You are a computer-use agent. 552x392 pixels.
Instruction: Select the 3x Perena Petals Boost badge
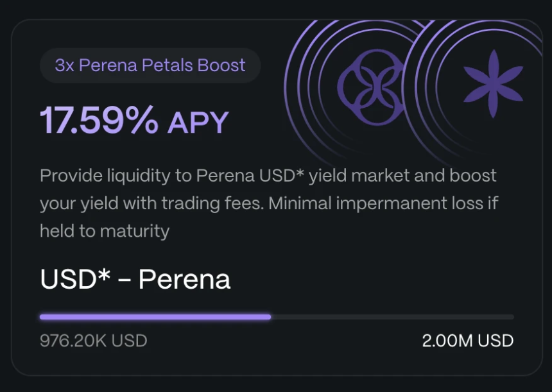coord(150,65)
